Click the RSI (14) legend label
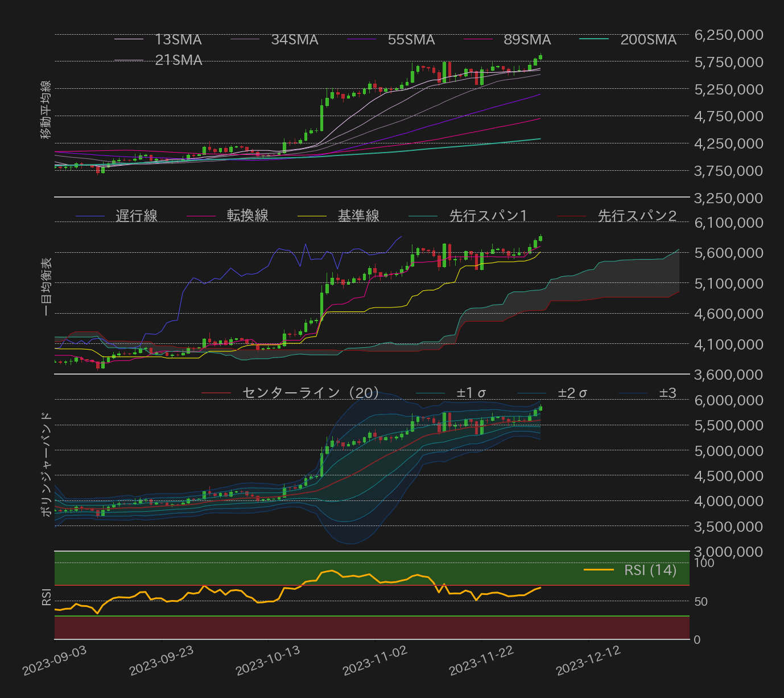This screenshot has width=784, height=698. 650,570
